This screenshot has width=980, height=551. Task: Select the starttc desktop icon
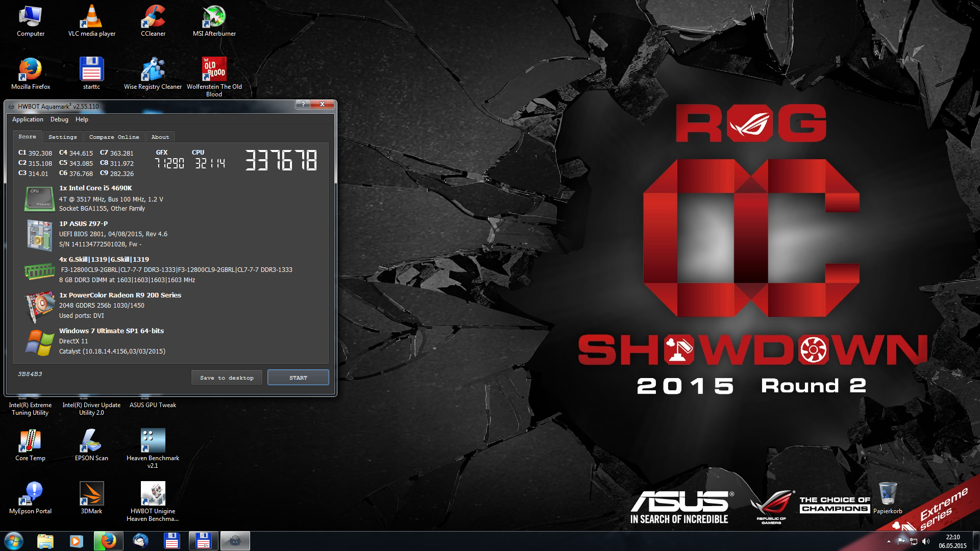92,73
